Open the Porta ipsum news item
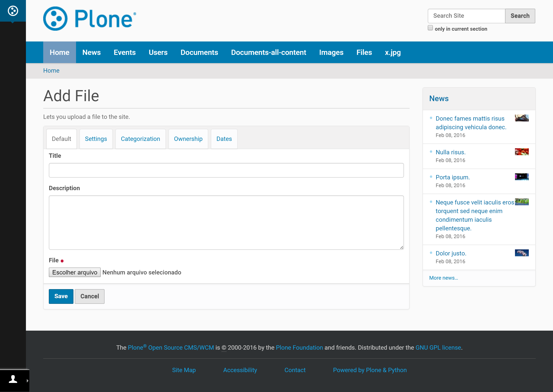The height and width of the screenshot is (392, 553). pyautogui.click(x=453, y=177)
